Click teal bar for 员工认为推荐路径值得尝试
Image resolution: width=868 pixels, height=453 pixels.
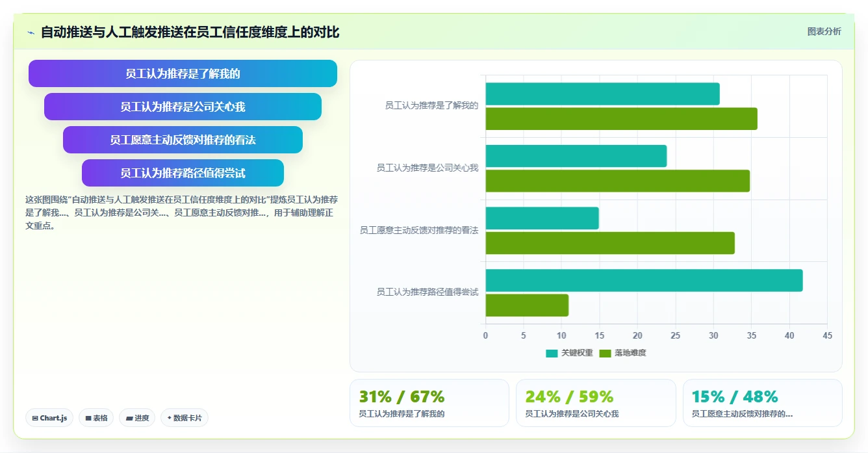(x=644, y=280)
